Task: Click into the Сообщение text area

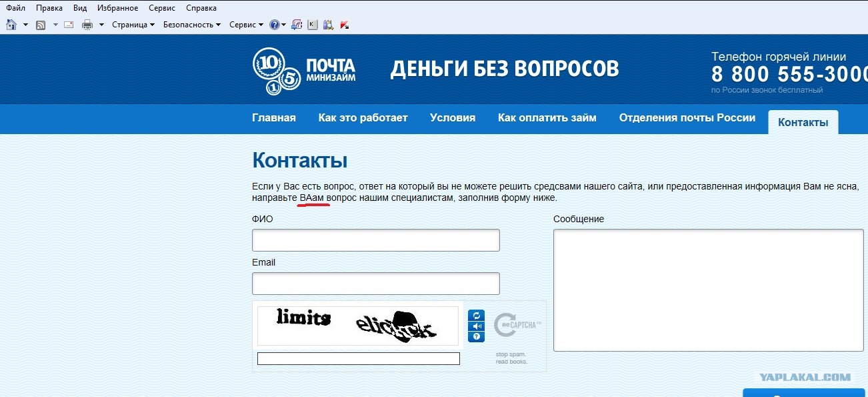Action: 709,290
